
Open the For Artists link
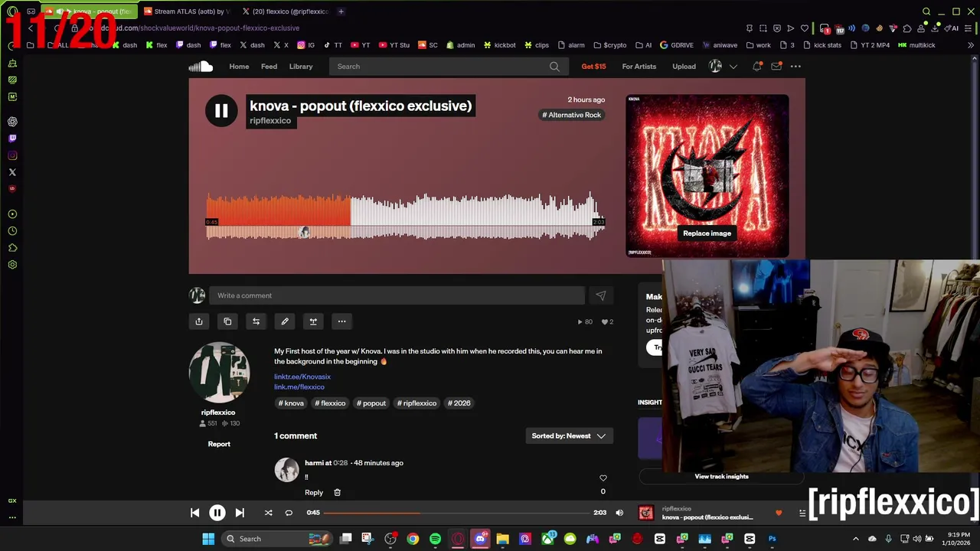(639, 67)
